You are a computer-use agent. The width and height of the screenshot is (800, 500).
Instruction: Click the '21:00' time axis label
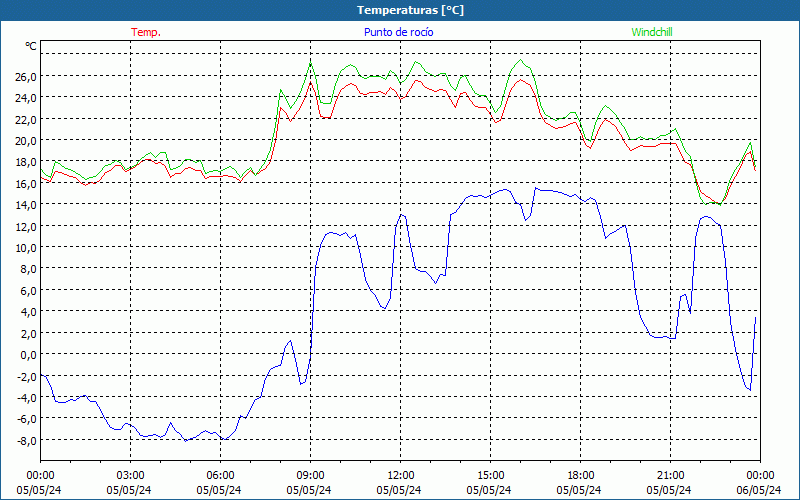click(x=670, y=475)
